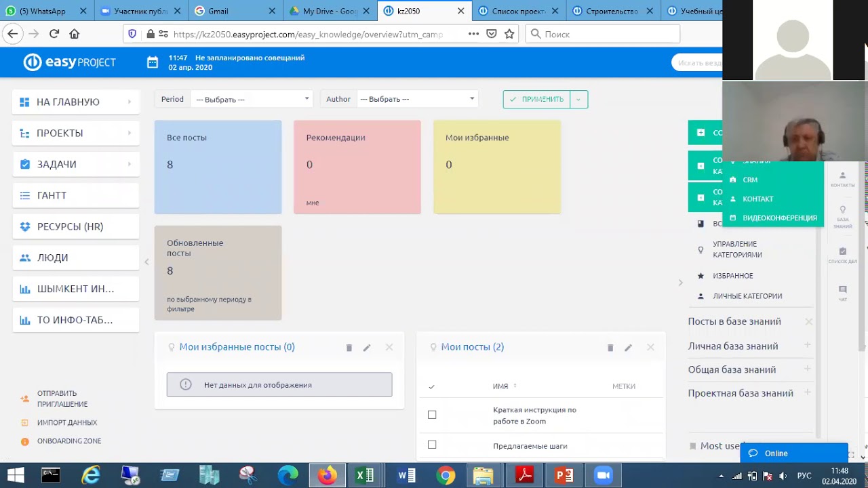Open Word from the taskbar
Viewport: 868px width, 488px height.
tap(406, 475)
